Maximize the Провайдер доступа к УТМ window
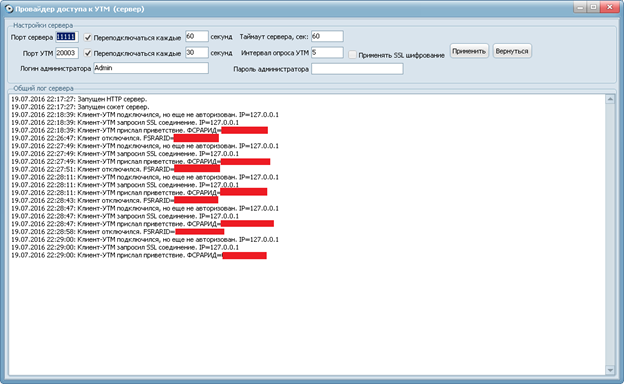Screen dimensions: 624x384 (x=593, y=7)
